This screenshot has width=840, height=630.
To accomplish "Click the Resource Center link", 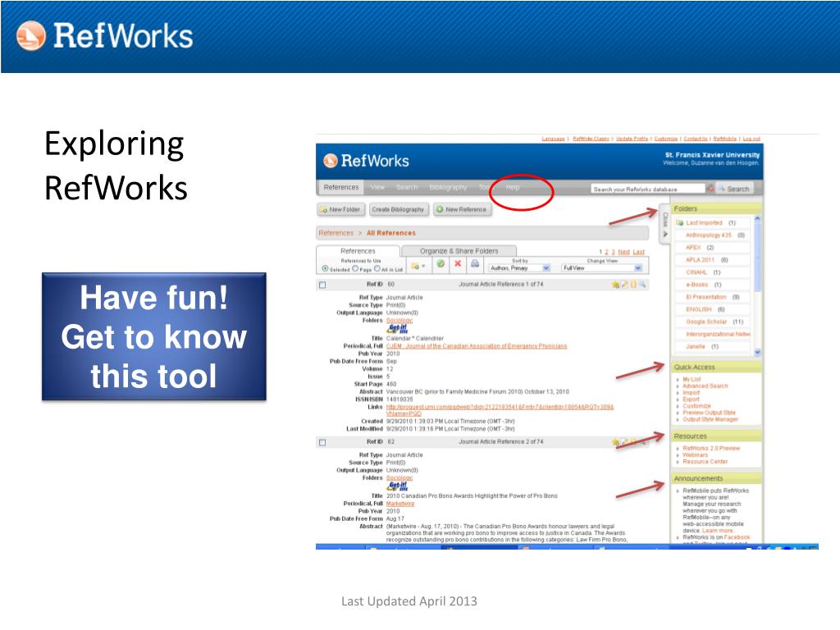I will 705,461.
